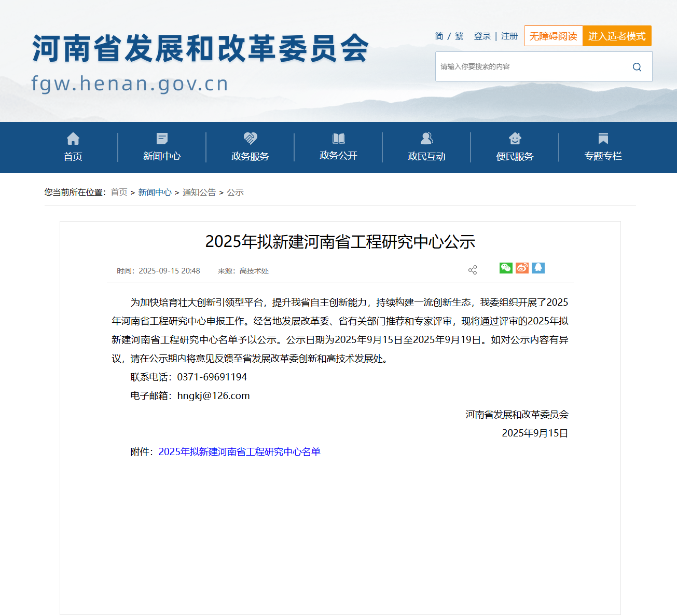Viewport: 677px width, 616px height.
Task: Click the 便民服务 smiley icon
Action: coord(515,138)
